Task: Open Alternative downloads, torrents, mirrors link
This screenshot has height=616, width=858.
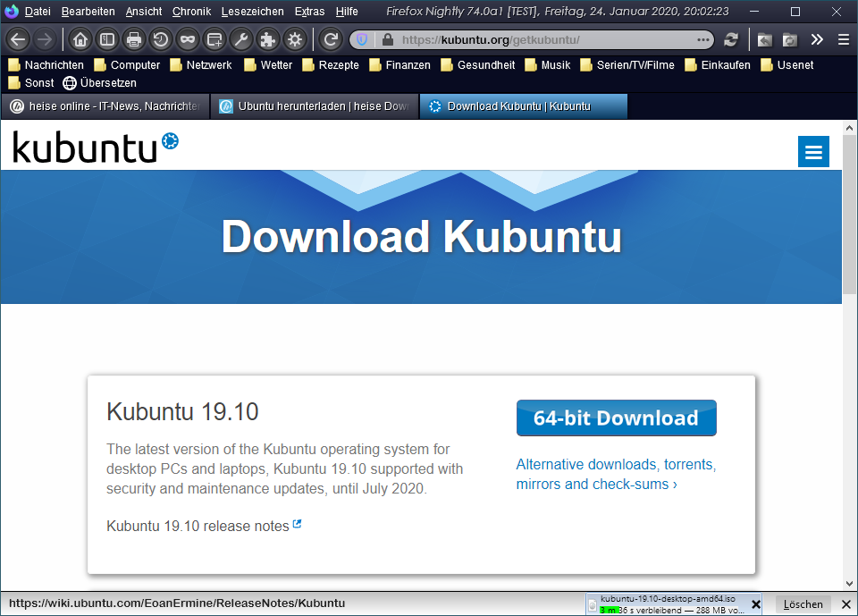Action: 616,474
